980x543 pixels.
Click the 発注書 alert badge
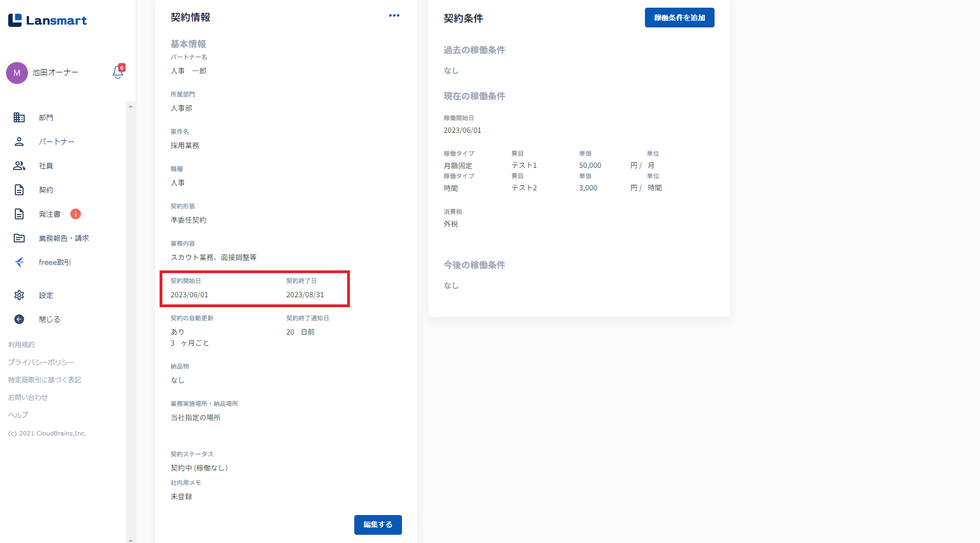click(x=76, y=214)
